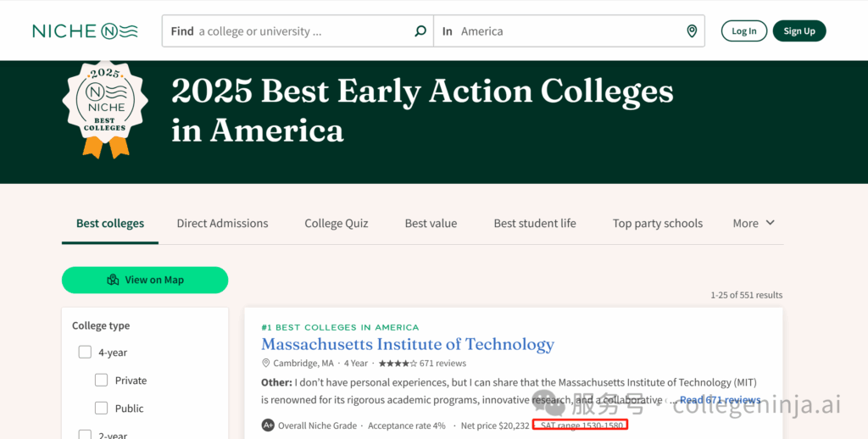Click the location pin beside Cambridge, MA
The height and width of the screenshot is (439, 868).
pyautogui.click(x=265, y=364)
